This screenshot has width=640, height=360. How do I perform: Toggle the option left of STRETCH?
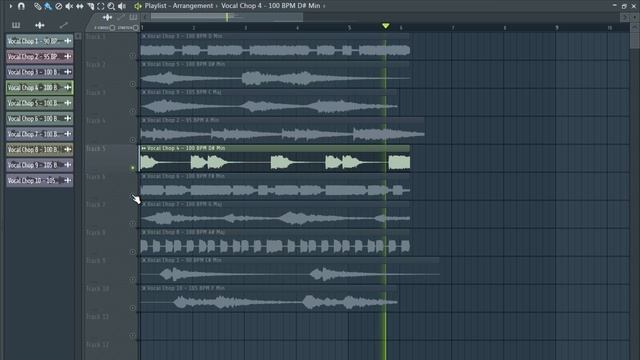pos(104,28)
